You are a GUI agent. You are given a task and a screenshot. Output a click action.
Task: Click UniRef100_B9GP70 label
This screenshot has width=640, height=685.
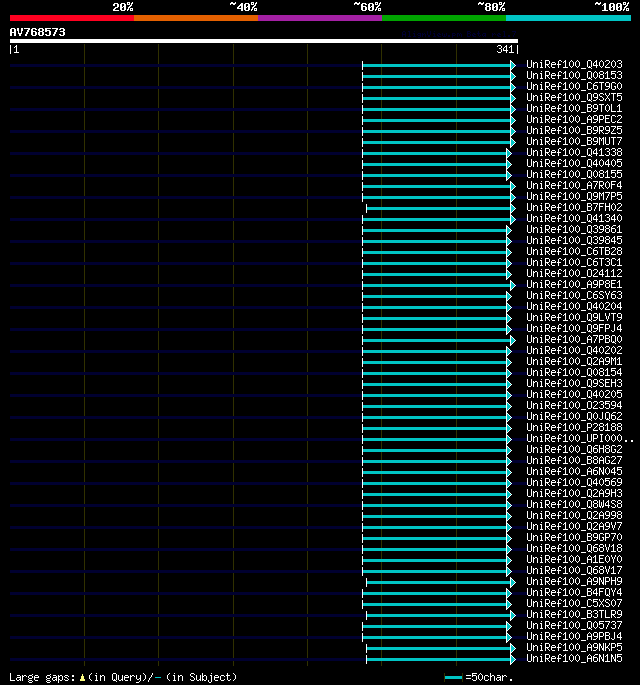pos(574,537)
